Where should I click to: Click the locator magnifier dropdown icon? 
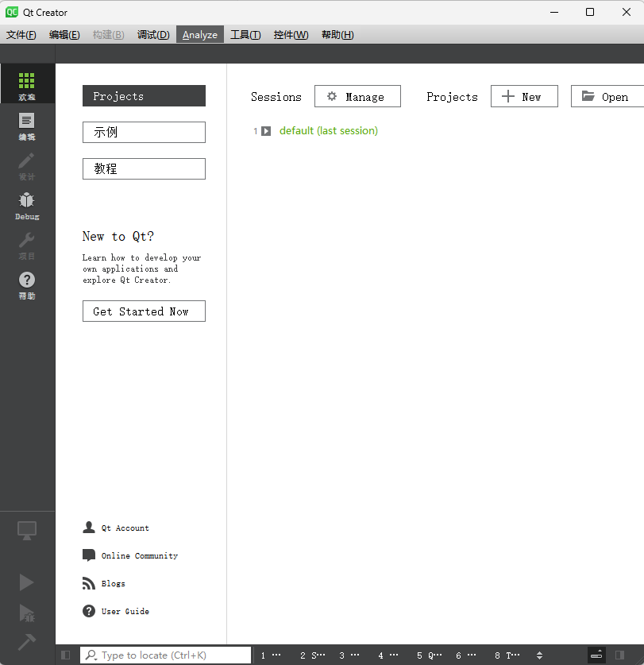91,655
